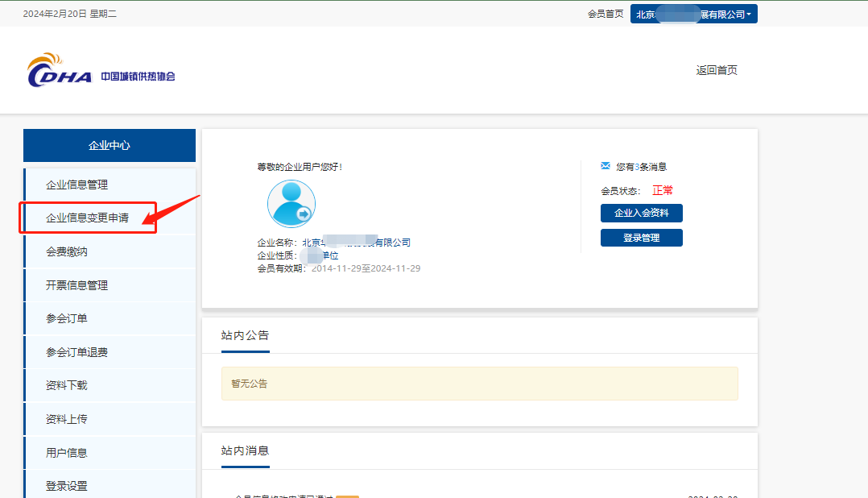Open 企业信息管理 menu item
This screenshot has width=868, height=498.
(110, 185)
